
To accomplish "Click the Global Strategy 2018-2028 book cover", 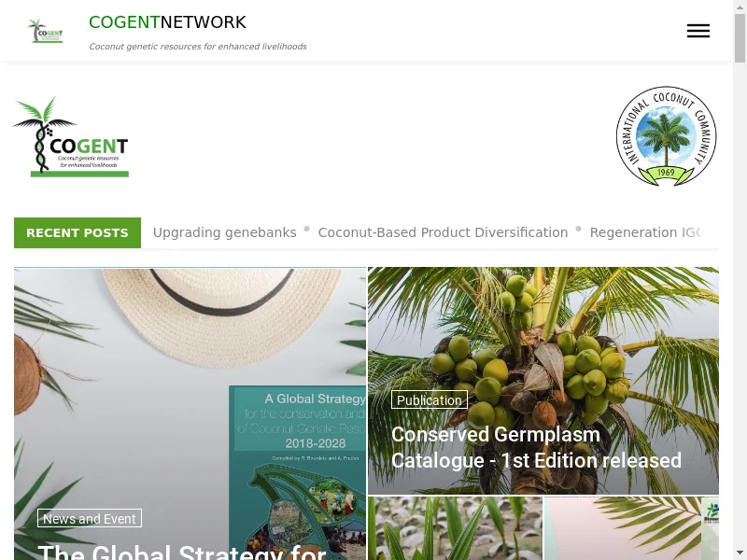I will pos(298,472).
